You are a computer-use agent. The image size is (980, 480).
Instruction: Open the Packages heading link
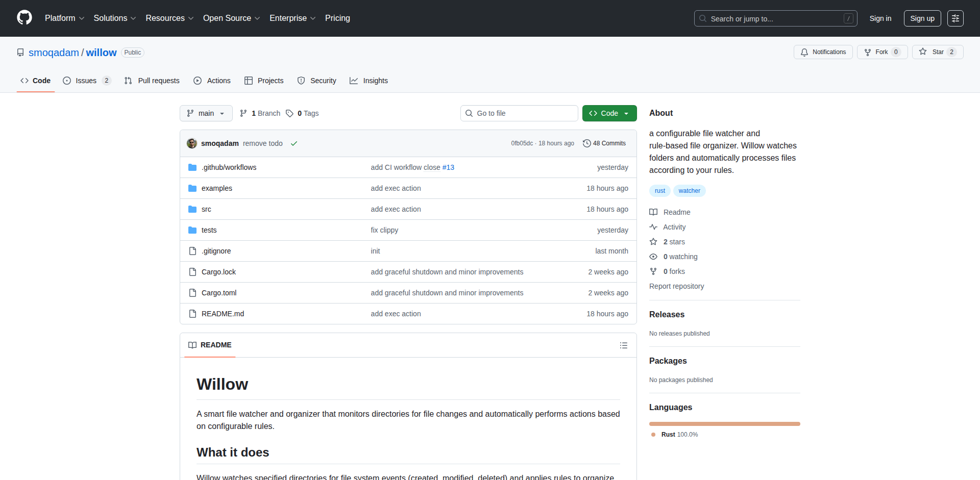point(668,361)
